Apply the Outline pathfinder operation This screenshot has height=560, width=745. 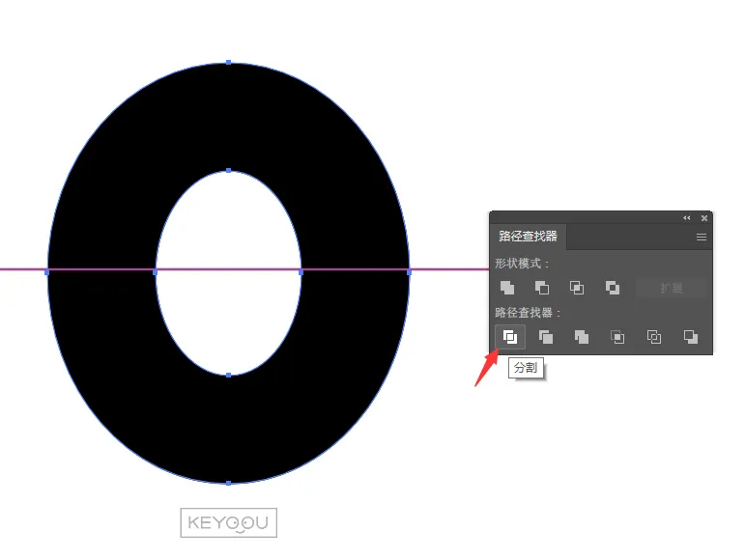654,337
